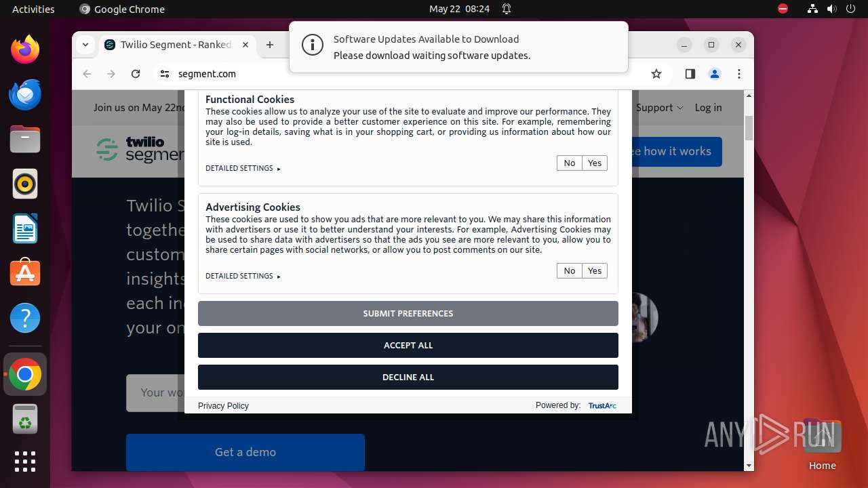Open Ubuntu Software store icon
This screenshot has width=868, height=488.
[25, 273]
